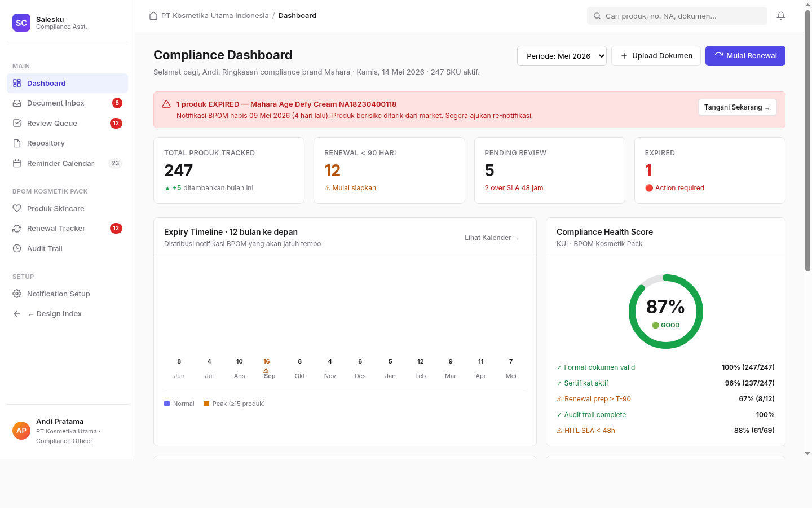The width and height of the screenshot is (812, 508).
Task: Click the 87% health score ring
Action: coord(666,312)
